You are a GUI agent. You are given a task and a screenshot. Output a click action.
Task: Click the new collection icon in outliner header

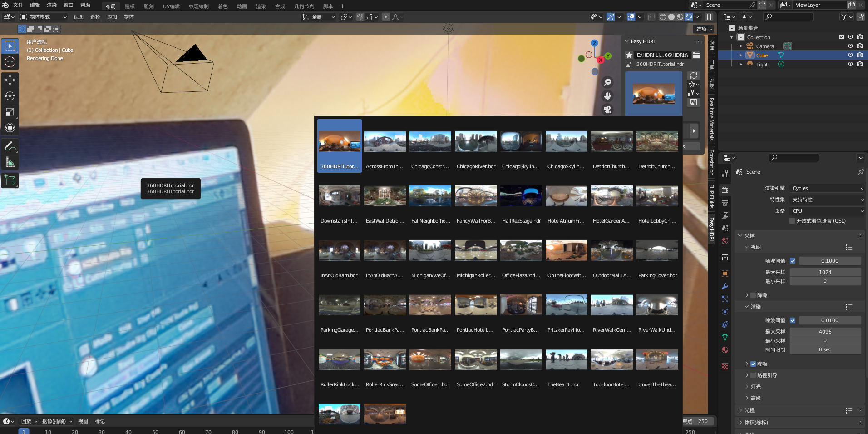[860, 17]
